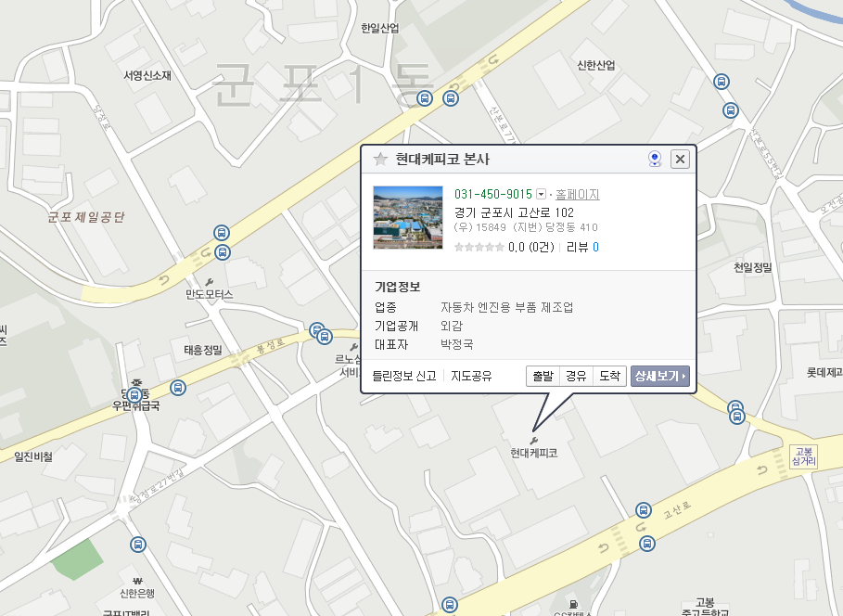Click 고봉삼거리 intersection label
843x616 pixels.
[x=804, y=456]
